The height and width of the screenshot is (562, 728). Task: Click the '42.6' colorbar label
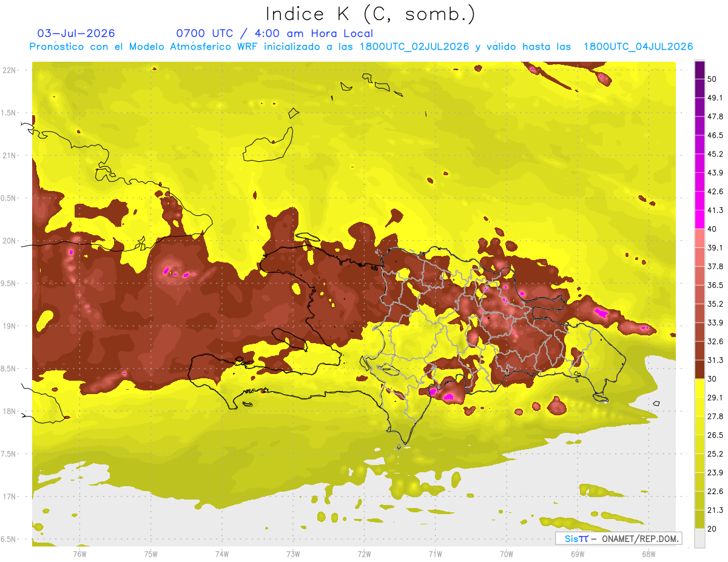click(715, 192)
